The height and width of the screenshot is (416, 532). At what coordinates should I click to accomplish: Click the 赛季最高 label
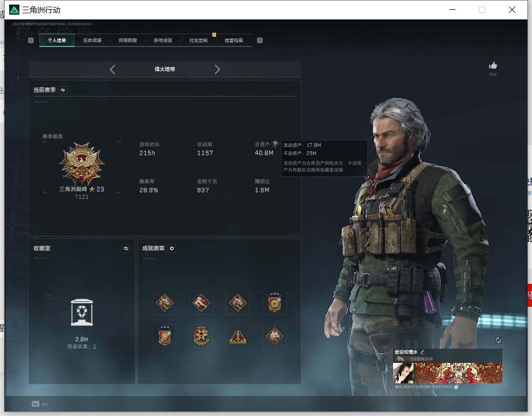tap(53, 136)
